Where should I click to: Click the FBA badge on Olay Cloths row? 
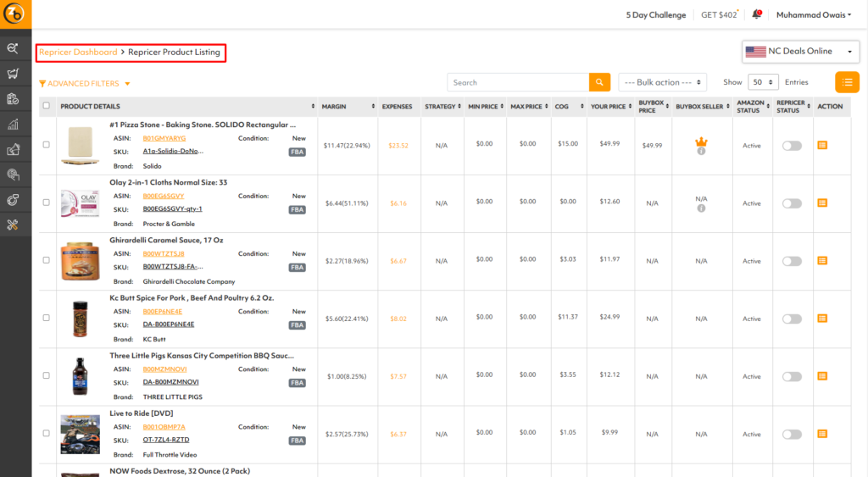click(x=298, y=210)
